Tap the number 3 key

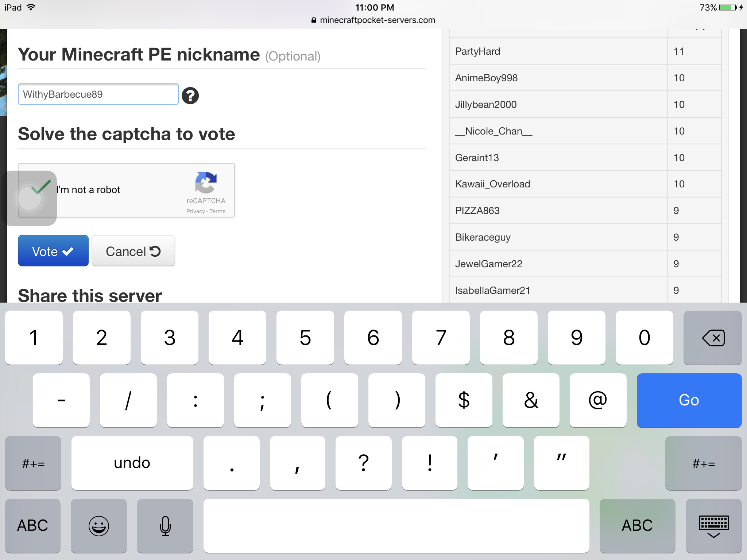(x=170, y=338)
